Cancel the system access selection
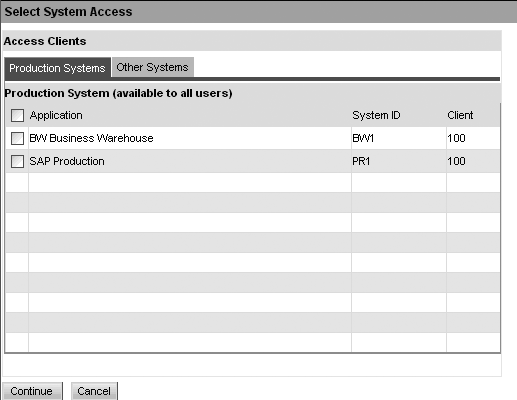Viewport: 517px width, 400px height. tap(94, 391)
